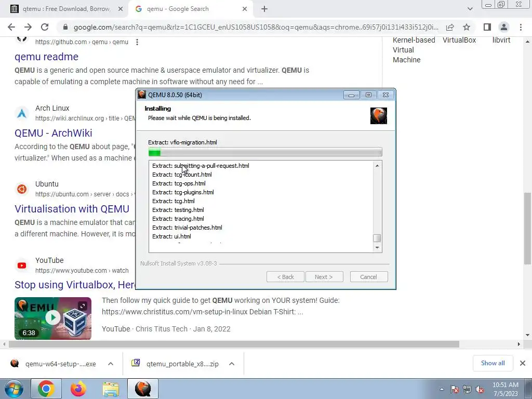Expand options for qemu-w64-setup download
The image size is (532, 399).
pyautogui.click(x=111, y=364)
